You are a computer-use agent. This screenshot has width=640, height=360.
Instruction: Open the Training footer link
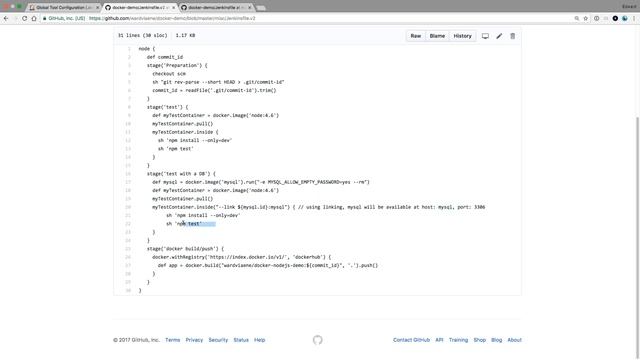[x=458, y=340]
